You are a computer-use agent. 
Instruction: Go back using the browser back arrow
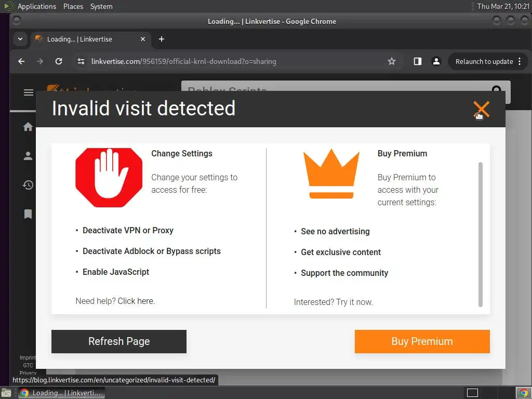tap(21, 61)
